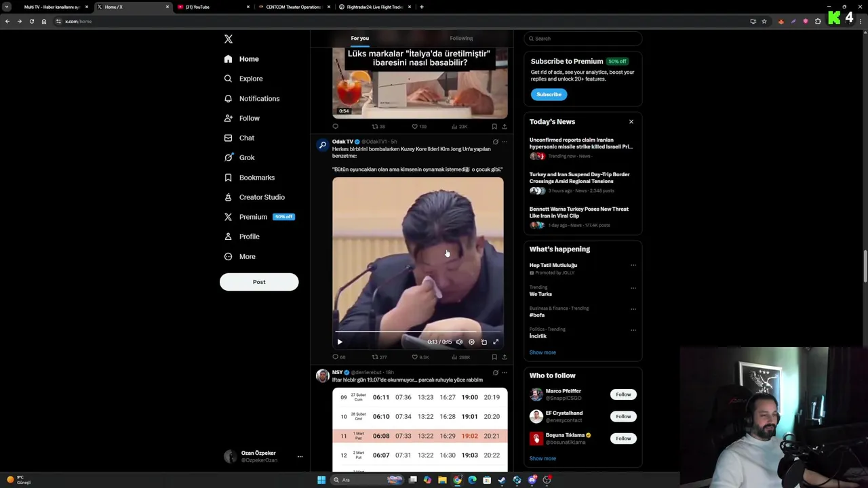The width and height of the screenshot is (868, 488).
Task: Reply to the luxury brands video post
Action: click(x=335, y=127)
